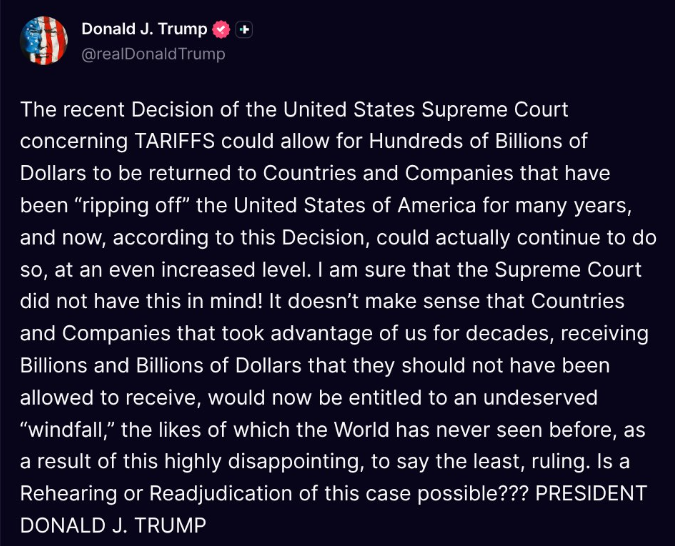Screen dimensions: 675x546
Task: Click the Donald J. Trump display name
Action: click(144, 30)
